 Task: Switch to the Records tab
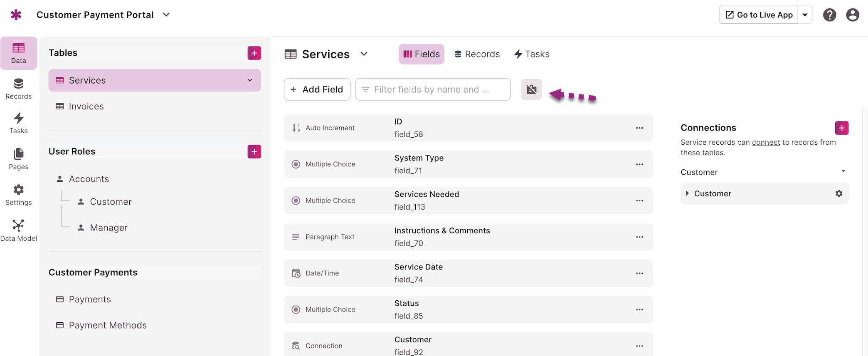pos(477,54)
